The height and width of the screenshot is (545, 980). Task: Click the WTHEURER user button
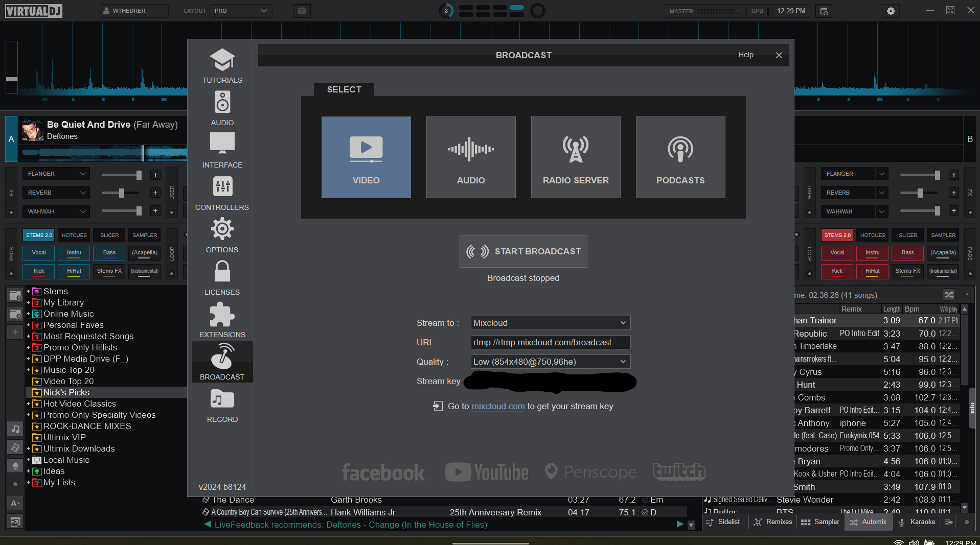click(x=134, y=11)
